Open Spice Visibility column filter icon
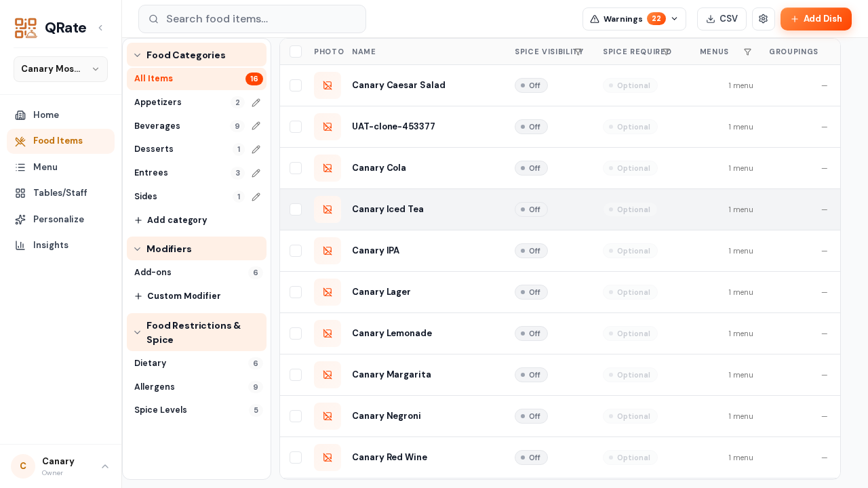The image size is (868, 488). coord(578,52)
